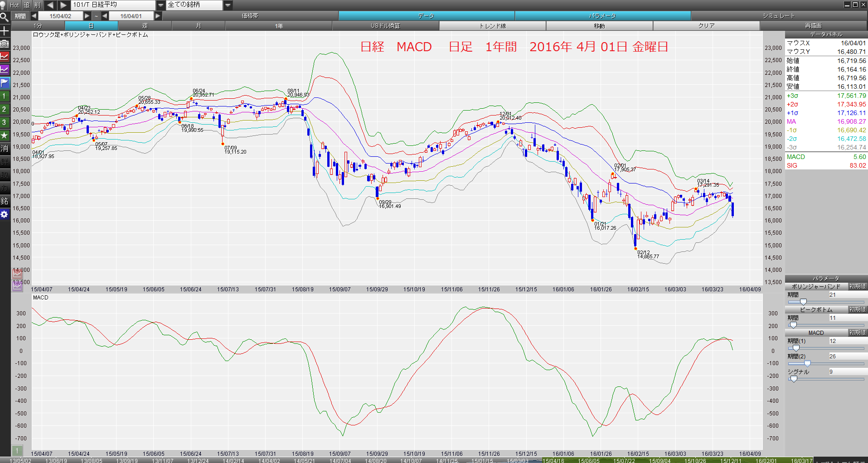This screenshot has height=463, width=868.
Task: Open the 全ての銘柄 filter dropdown
Action: point(228,5)
